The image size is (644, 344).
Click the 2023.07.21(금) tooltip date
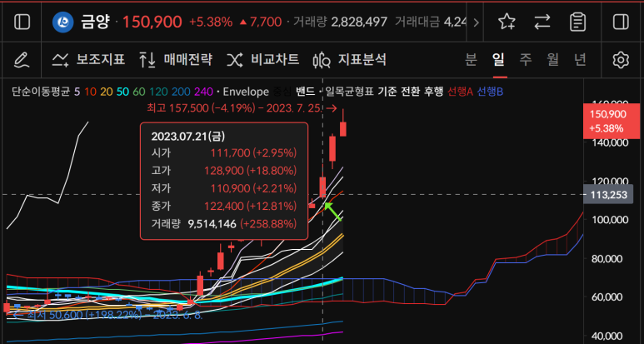187,137
